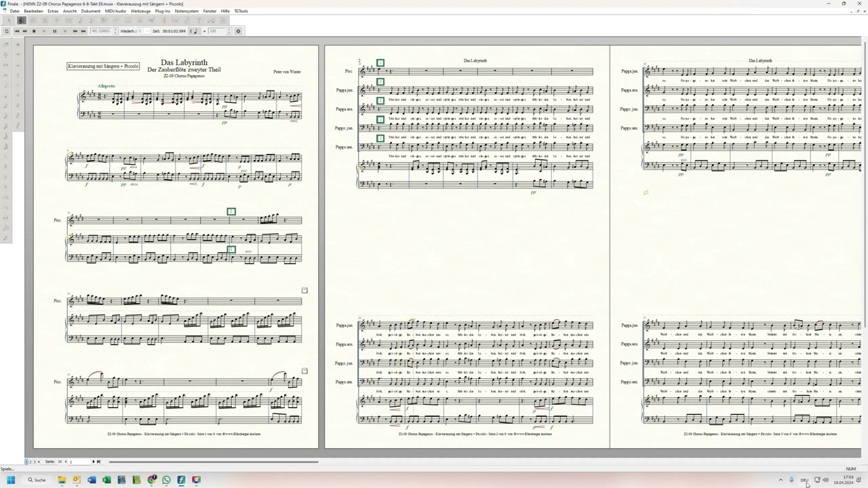Show hidden system tray icons

(x=781, y=480)
